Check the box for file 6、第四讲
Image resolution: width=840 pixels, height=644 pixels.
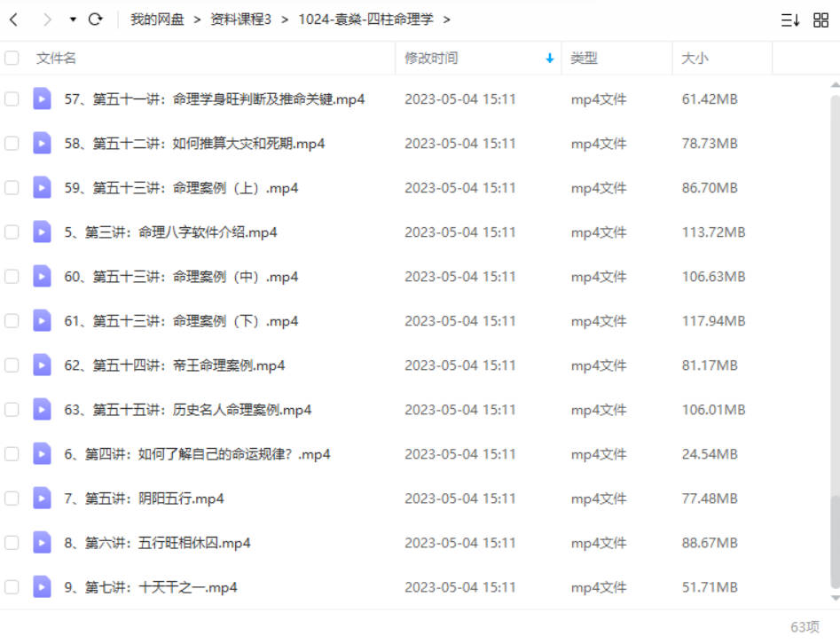(x=12, y=454)
